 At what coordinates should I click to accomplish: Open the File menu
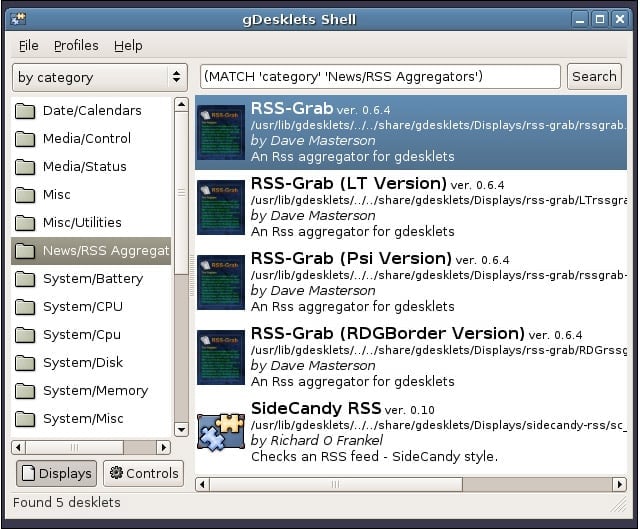[29, 46]
